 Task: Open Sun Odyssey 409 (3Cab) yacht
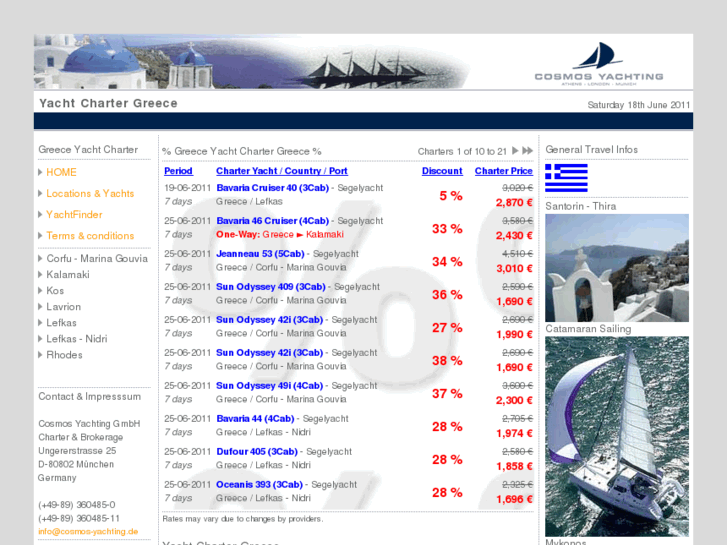coord(271,287)
